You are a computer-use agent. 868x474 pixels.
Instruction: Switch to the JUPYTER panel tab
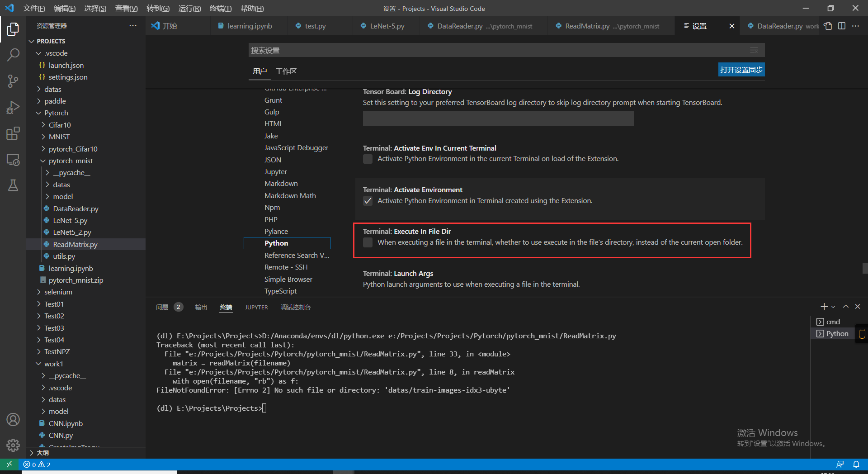[256, 307]
